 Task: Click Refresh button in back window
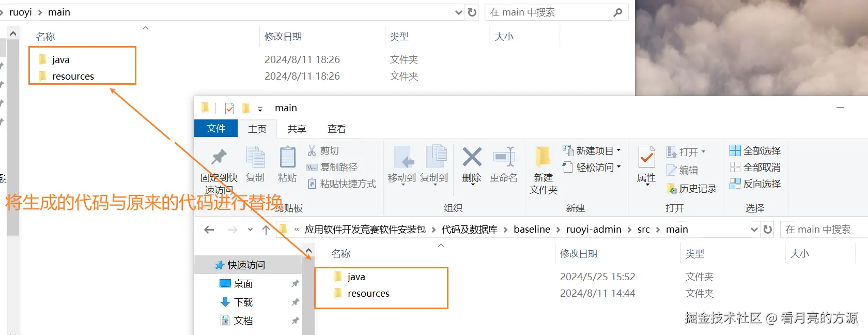point(472,12)
